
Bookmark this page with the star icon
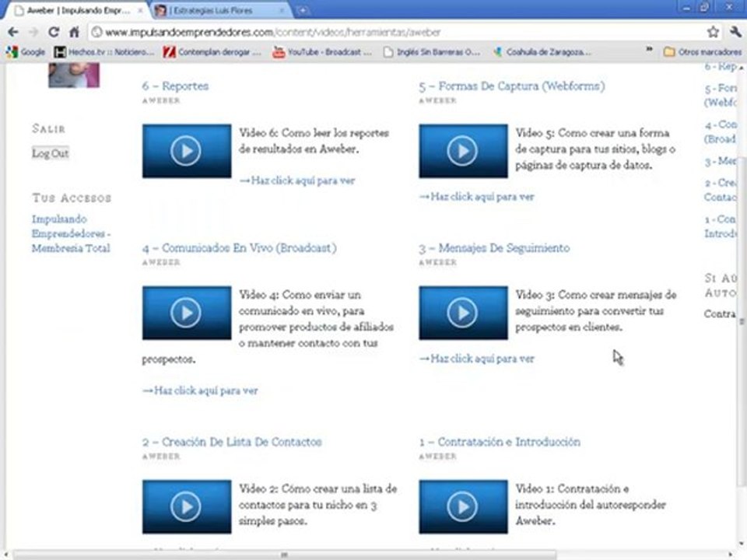point(713,32)
